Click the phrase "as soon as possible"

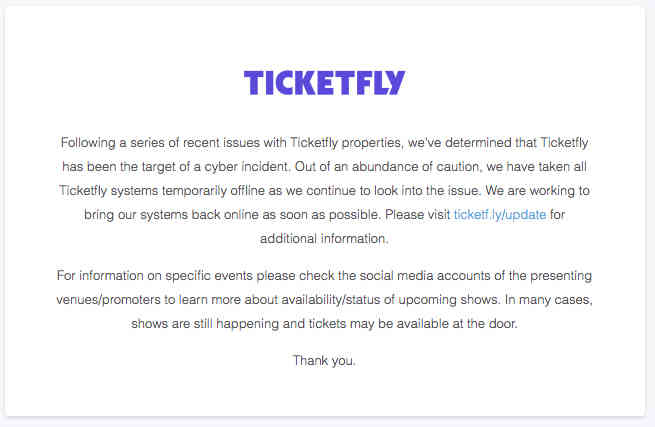pyautogui.click(x=331, y=215)
